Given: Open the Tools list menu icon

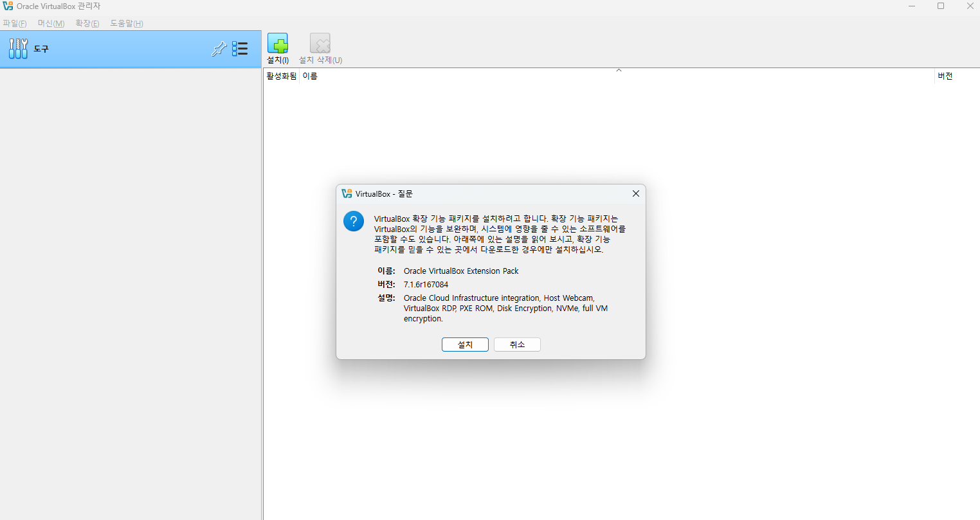Looking at the screenshot, I should [240, 49].
